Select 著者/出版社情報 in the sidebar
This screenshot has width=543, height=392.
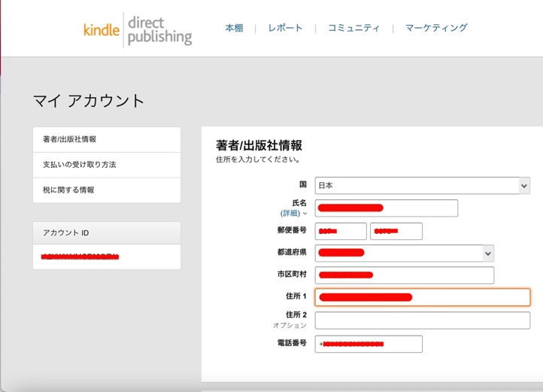[106, 139]
